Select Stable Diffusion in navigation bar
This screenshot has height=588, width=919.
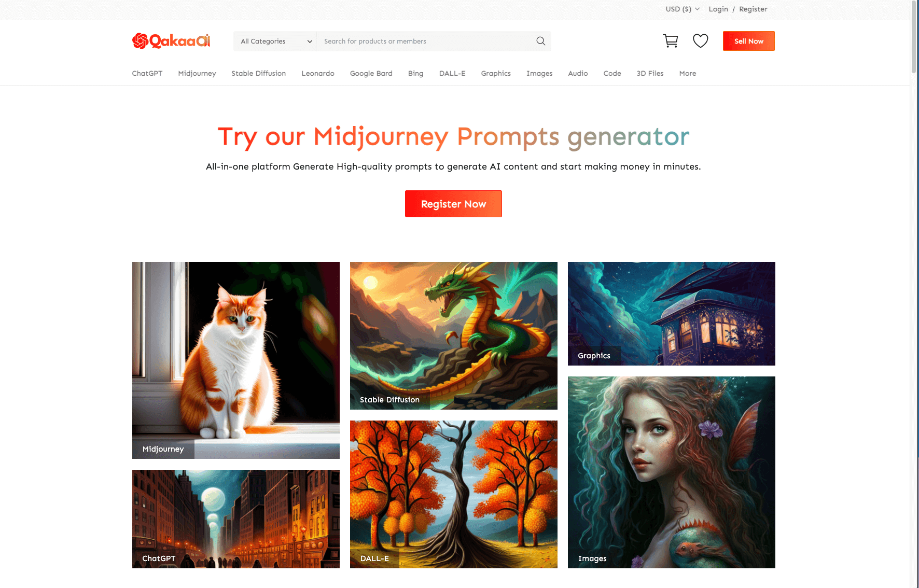(x=259, y=73)
